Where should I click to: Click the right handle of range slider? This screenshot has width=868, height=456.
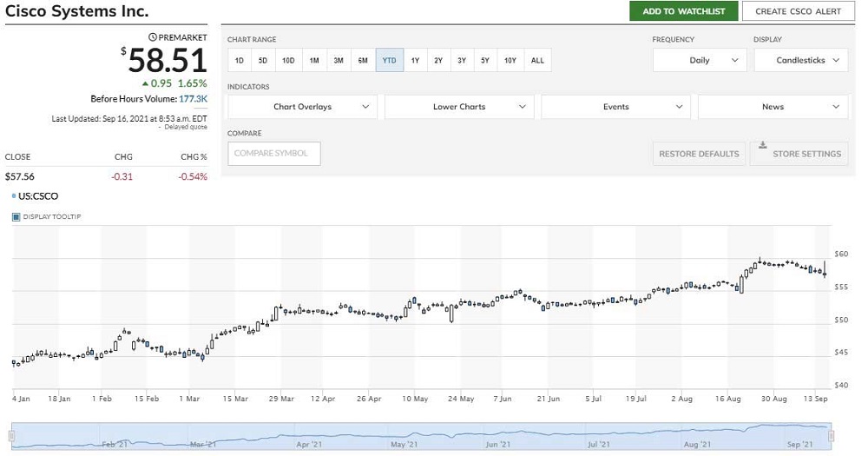(831, 437)
